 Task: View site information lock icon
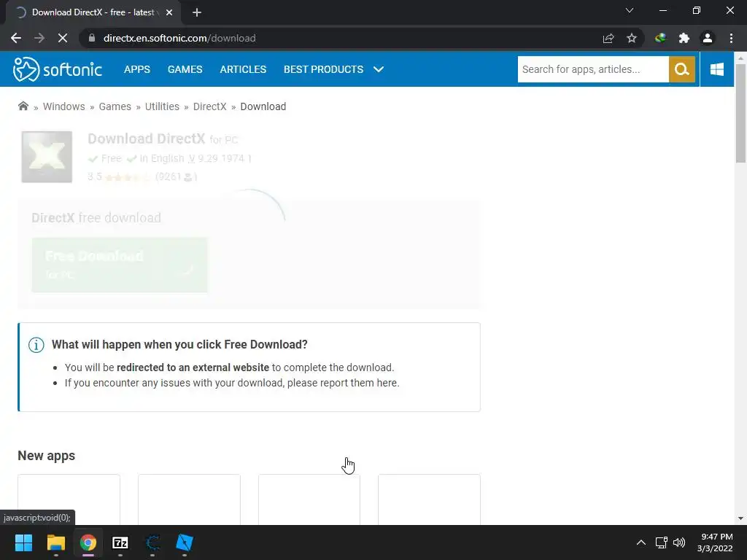click(92, 38)
